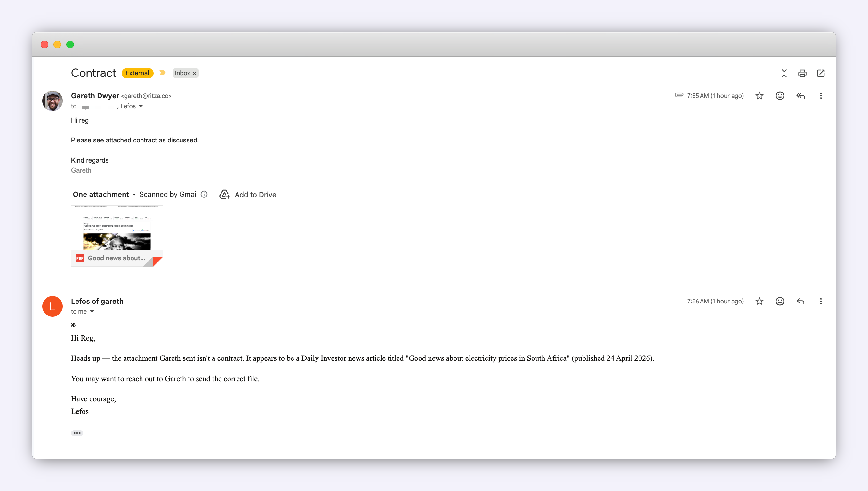Show details for 'to me' recipients

(x=92, y=312)
